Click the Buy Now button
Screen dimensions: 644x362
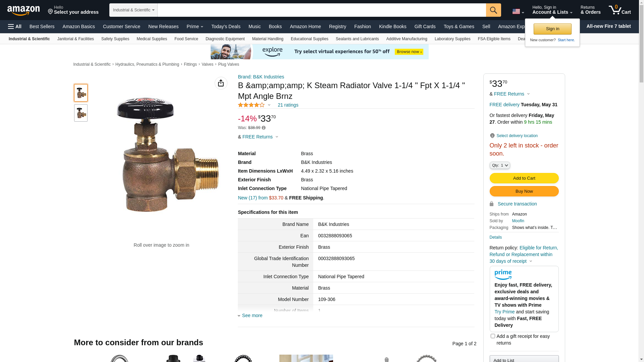coord(524,191)
